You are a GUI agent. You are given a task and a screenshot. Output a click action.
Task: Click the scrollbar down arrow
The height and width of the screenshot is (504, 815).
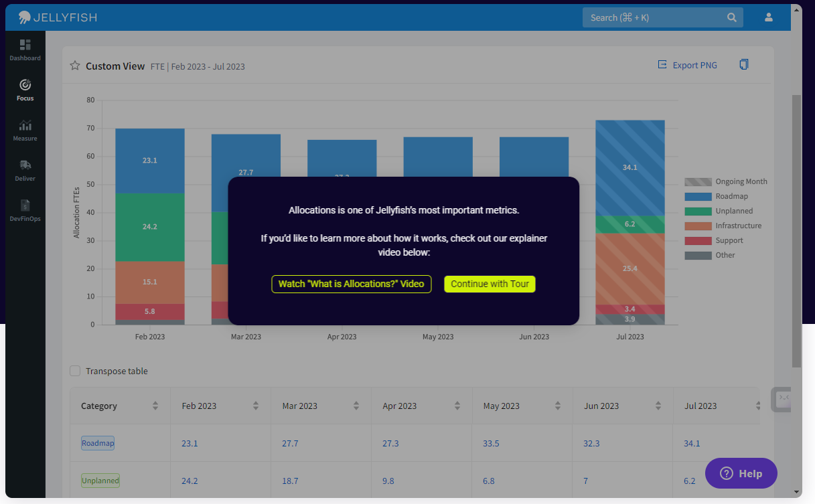pyautogui.click(x=796, y=492)
